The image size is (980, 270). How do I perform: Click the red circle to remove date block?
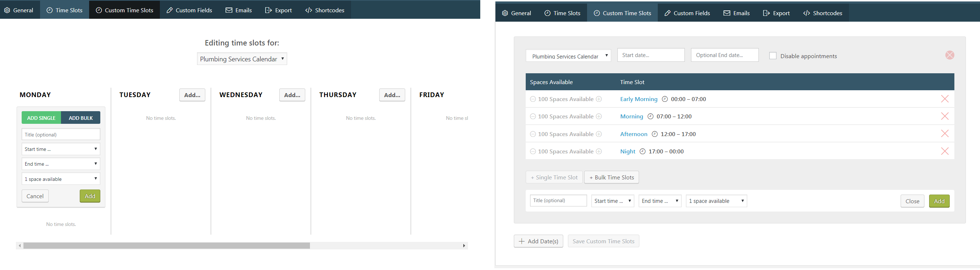click(950, 55)
